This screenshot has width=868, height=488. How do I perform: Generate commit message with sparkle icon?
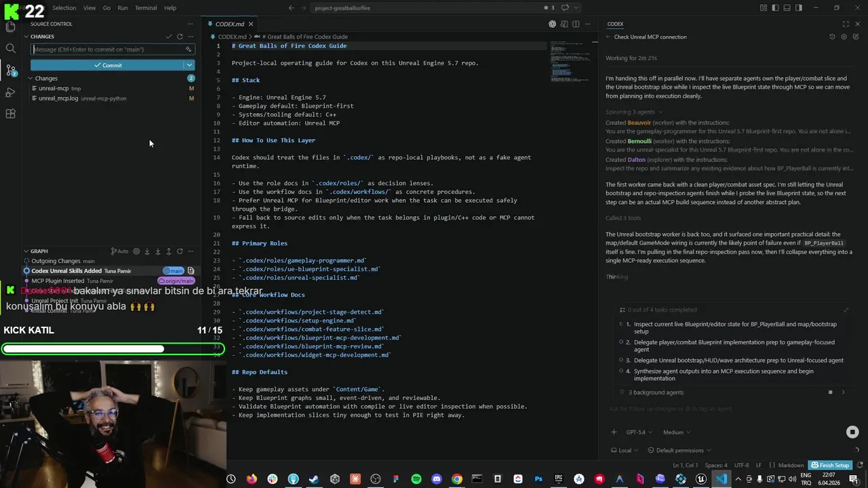(189, 49)
